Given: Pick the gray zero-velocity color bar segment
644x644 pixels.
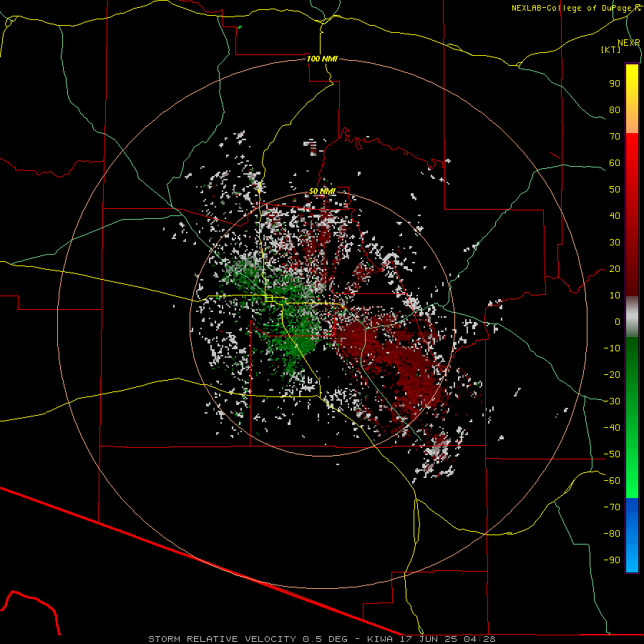Looking at the screenshot, I should pos(632,317).
